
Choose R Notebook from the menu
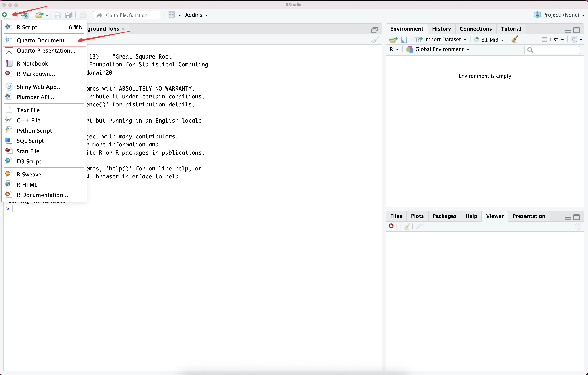[44, 63]
